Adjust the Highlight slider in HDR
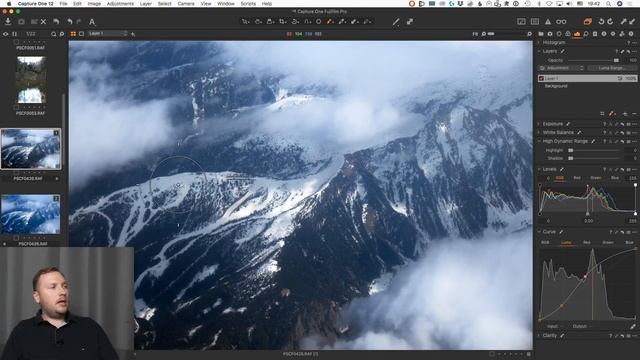The height and width of the screenshot is (360, 640). [594, 150]
